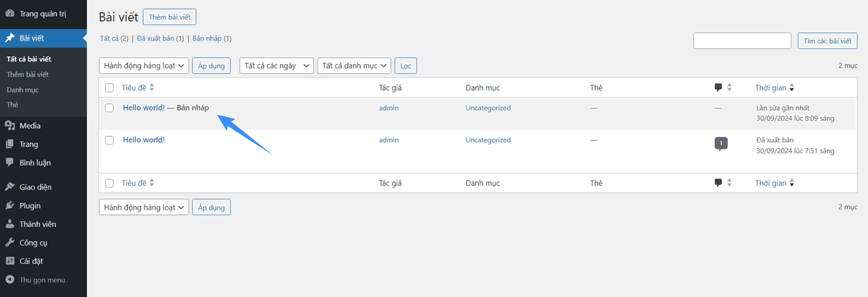Screen dimensions: 868x297
Task: Click admin author link in draft row
Action: [x=388, y=108]
